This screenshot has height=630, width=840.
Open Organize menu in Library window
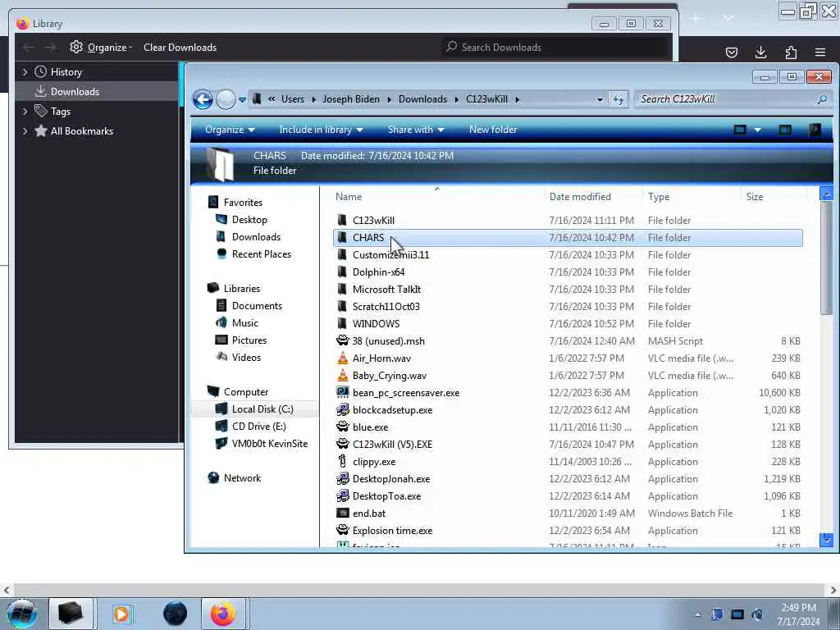coord(101,47)
